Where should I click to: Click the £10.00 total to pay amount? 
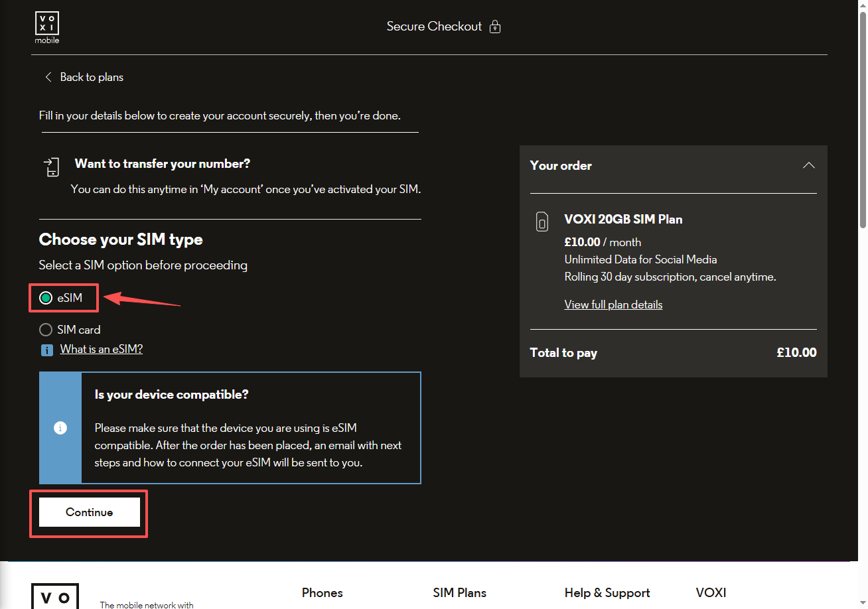click(796, 353)
